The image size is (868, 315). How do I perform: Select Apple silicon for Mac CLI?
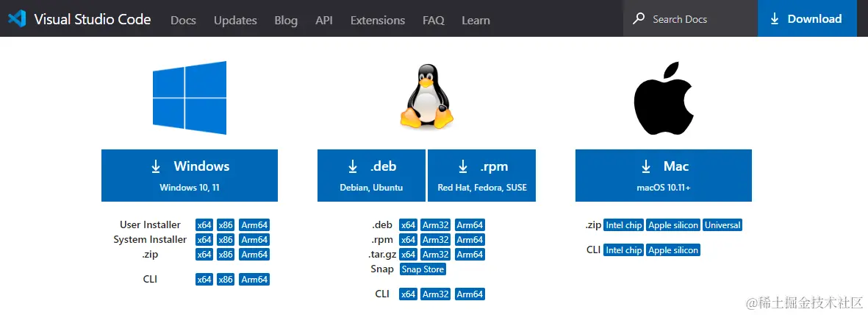click(674, 250)
